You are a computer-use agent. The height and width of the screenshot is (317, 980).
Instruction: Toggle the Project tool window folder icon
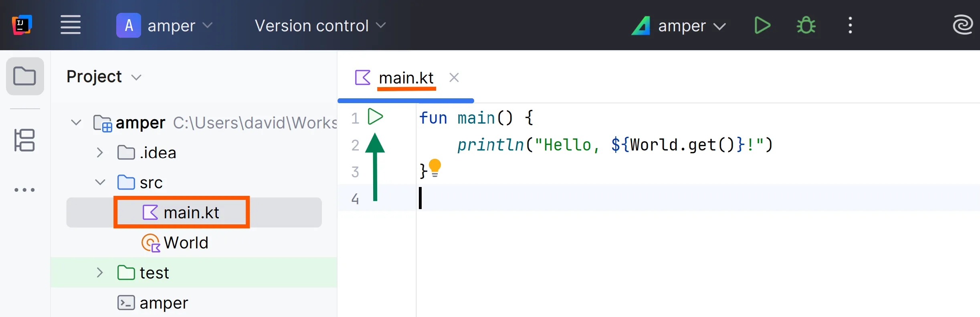(x=25, y=76)
